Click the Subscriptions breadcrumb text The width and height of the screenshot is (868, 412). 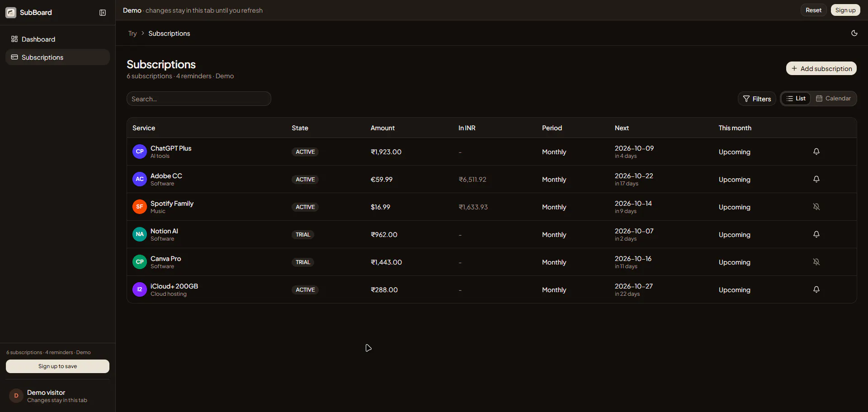click(x=169, y=33)
